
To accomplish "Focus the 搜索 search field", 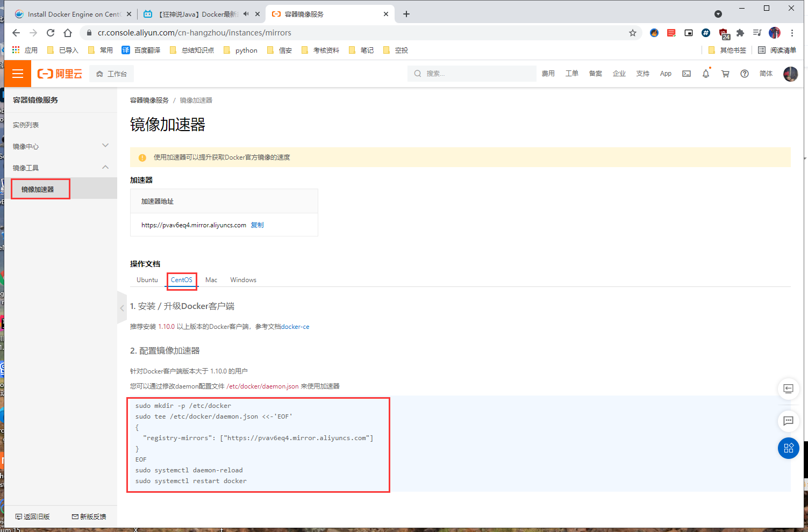I will tap(472, 74).
